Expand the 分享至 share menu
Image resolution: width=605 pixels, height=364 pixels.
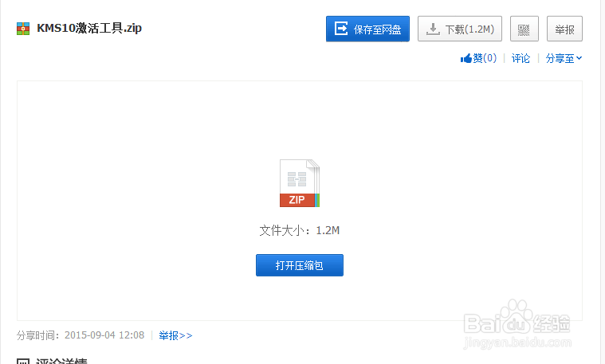click(x=564, y=58)
